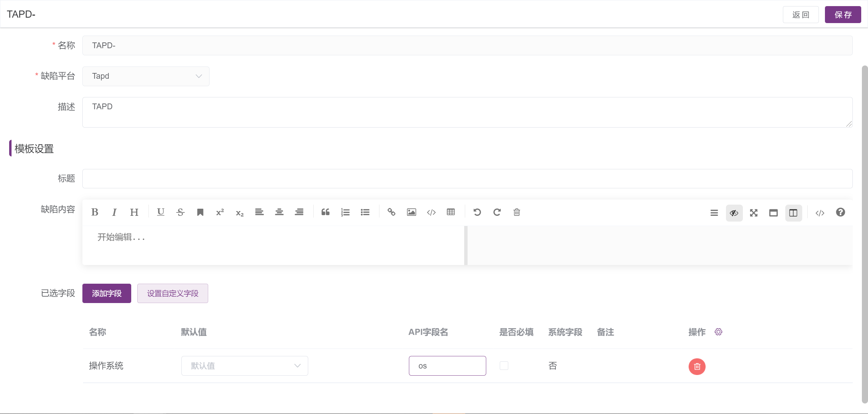Click the API字段名 column header
The height and width of the screenshot is (414, 868).
point(428,332)
